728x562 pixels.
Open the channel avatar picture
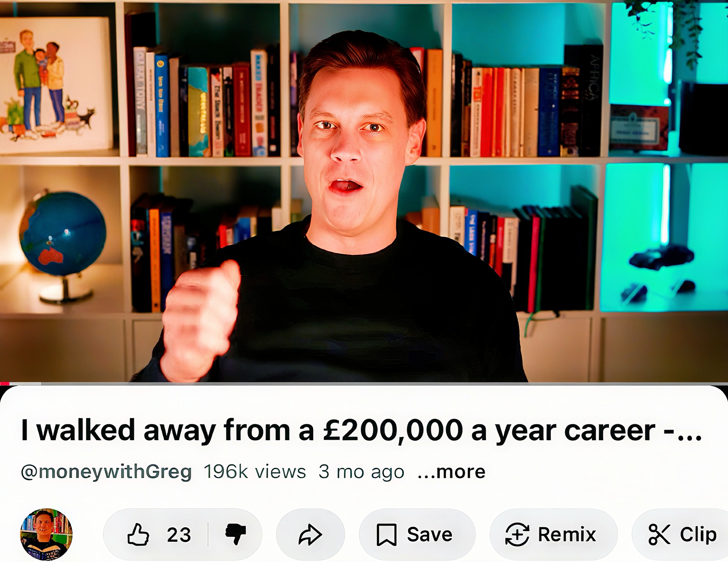[46, 534]
